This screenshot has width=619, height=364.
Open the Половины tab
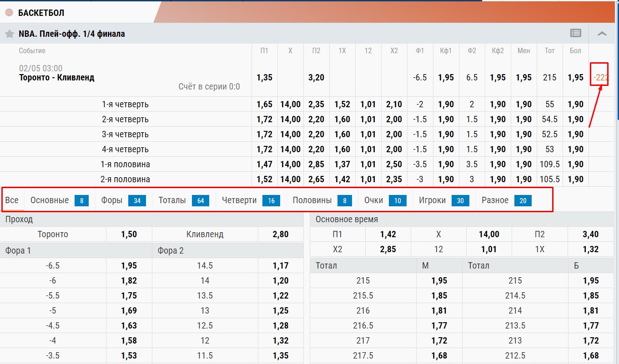(x=322, y=200)
